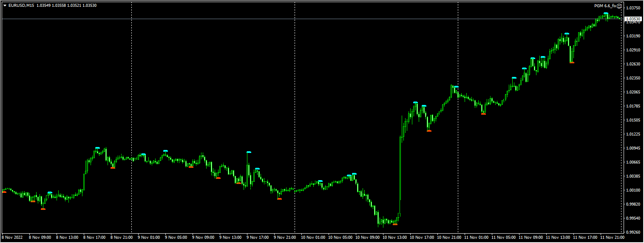Click the 1.00100 level on the price scale
Screen dimensions: 644x243
coord(633,190)
